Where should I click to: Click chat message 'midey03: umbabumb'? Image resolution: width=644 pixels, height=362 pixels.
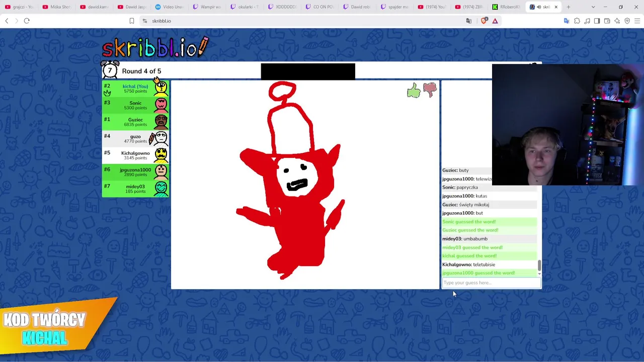465,239
